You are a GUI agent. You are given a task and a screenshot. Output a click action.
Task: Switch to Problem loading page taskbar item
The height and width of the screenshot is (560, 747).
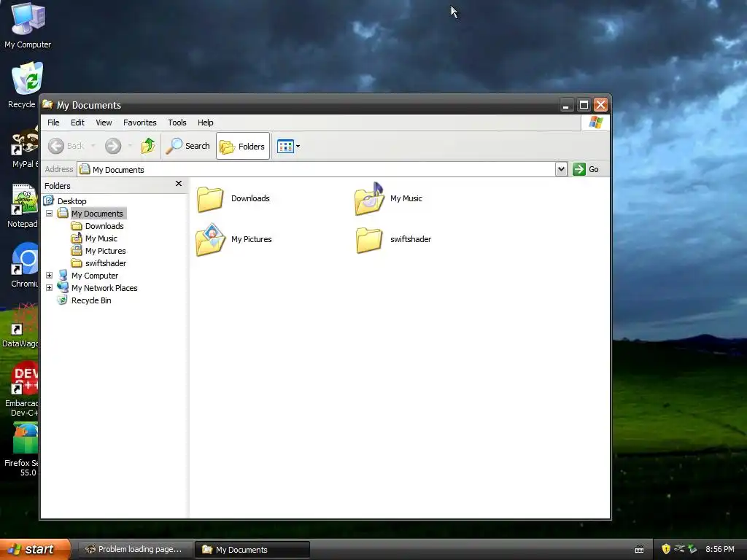coord(134,549)
